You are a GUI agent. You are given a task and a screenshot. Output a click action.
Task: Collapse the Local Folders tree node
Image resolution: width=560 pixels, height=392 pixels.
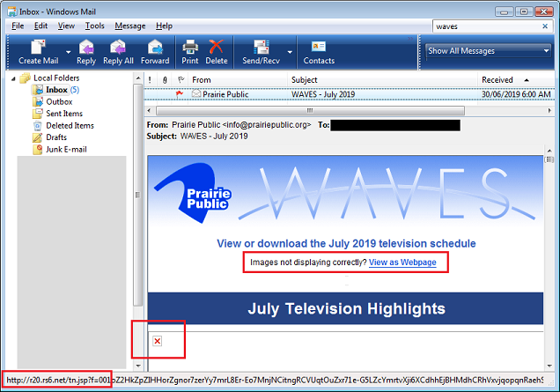point(13,78)
